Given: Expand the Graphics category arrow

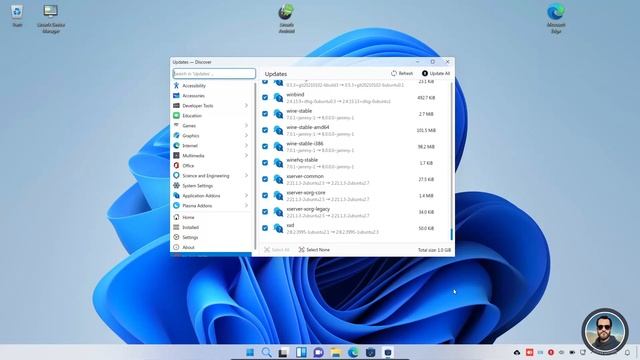Looking at the screenshot, I should pos(246,136).
